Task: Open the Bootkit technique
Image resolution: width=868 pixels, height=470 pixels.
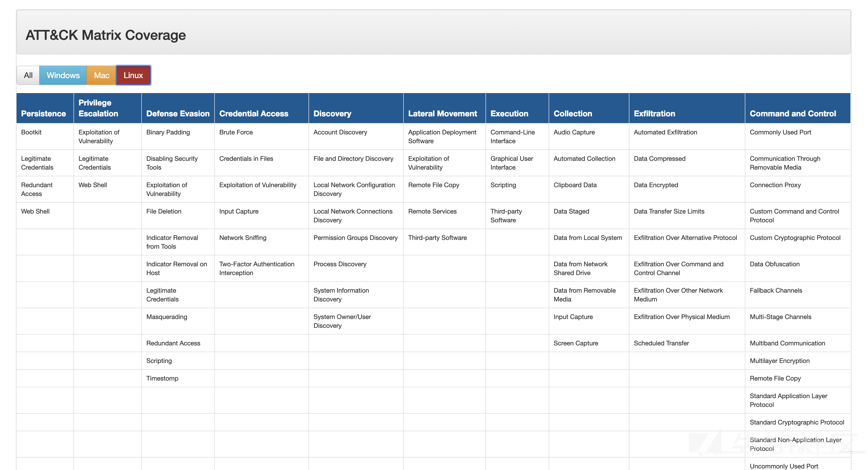Action: [31, 132]
